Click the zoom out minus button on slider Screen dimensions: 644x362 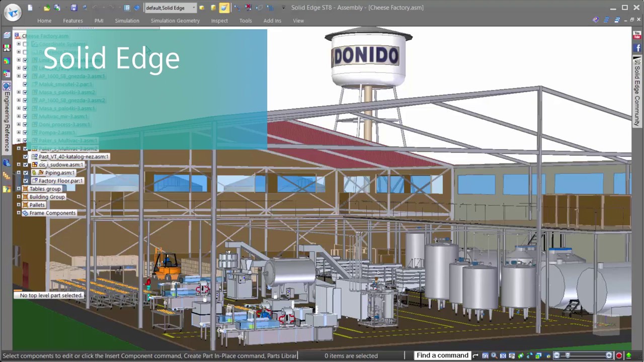pos(556,356)
